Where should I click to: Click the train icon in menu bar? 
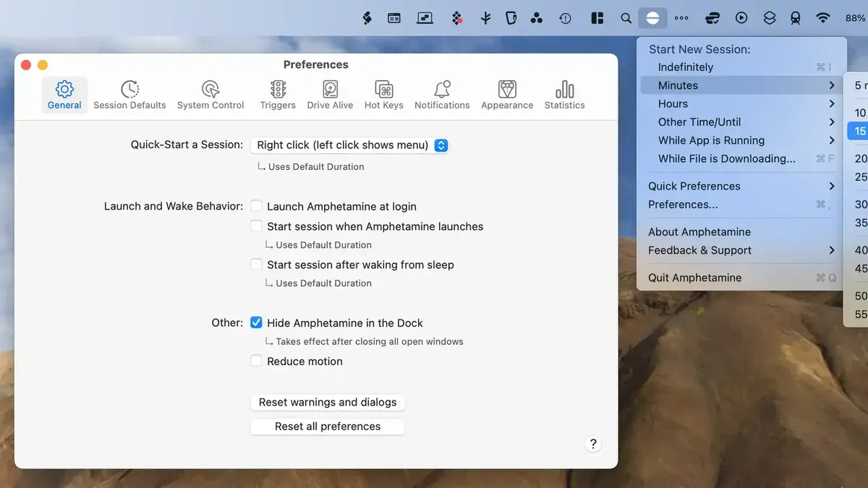[796, 18]
